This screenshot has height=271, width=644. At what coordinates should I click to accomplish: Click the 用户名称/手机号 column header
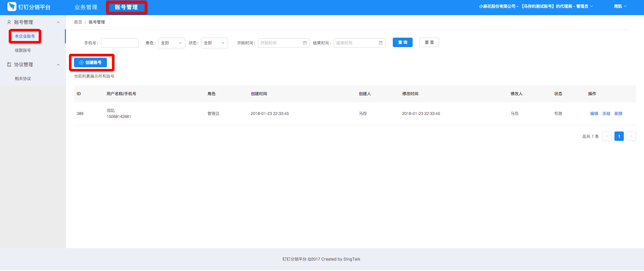click(121, 94)
